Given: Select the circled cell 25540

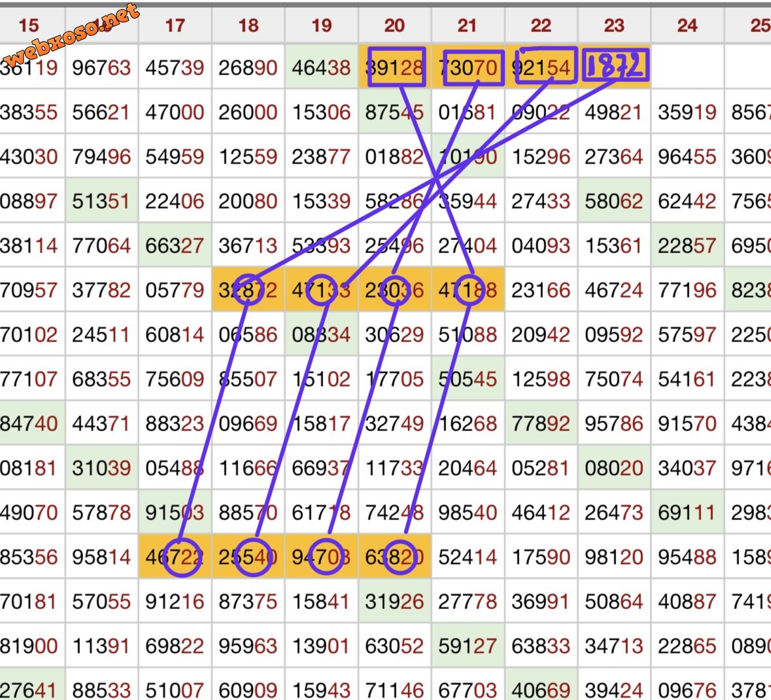Looking at the screenshot, I should click(248, 557).
